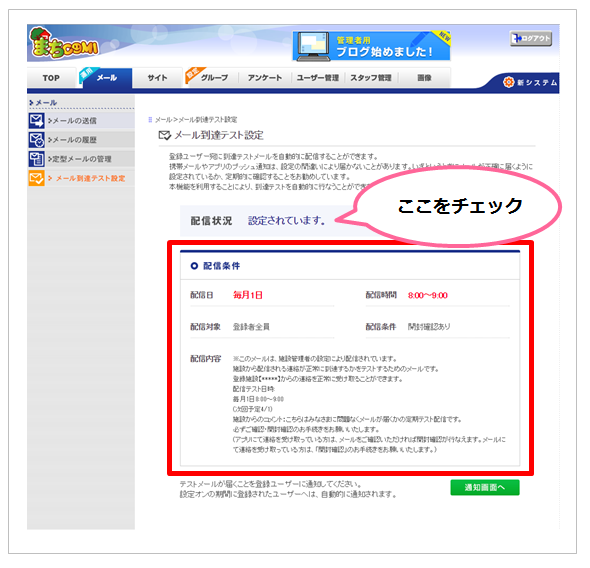Screen dimensions: 590x568
Task: Open 定型メールの管理 sidebar link
Action: [x=79, y=159]
